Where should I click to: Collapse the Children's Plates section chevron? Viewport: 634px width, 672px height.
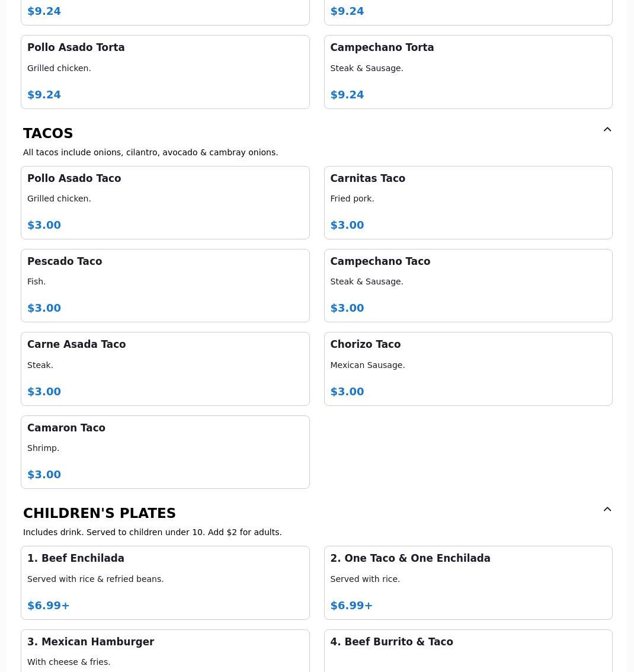click(607, 510)
